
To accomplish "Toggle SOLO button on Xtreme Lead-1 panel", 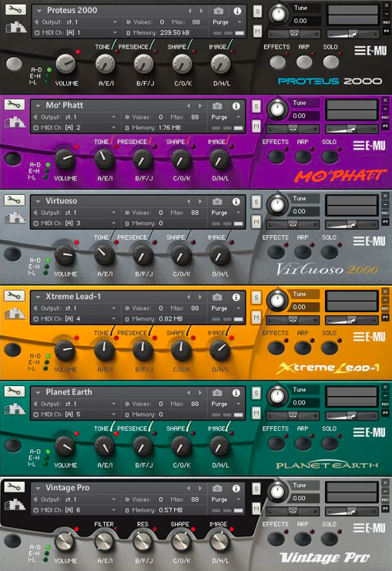I will 330,348.
